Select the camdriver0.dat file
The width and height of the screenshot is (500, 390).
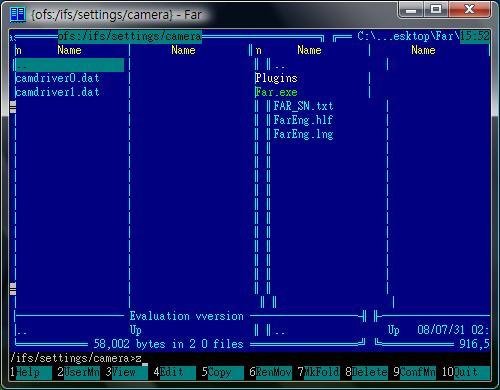click(57, 78)
